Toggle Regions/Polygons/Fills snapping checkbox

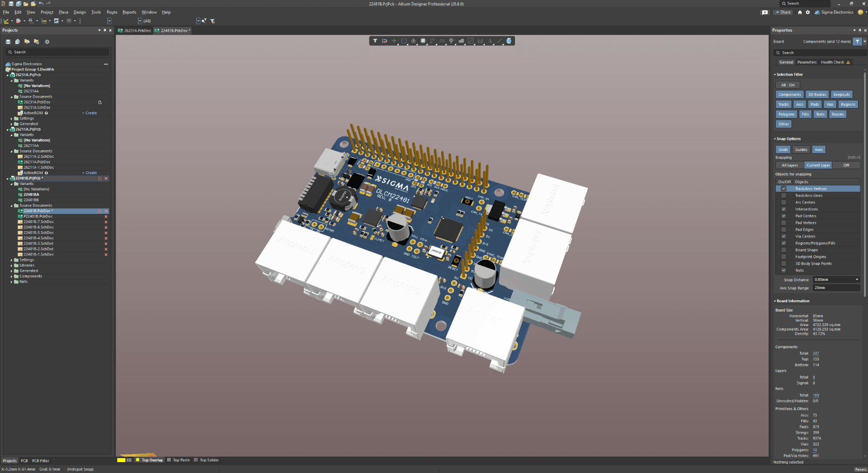coord(783,243)
